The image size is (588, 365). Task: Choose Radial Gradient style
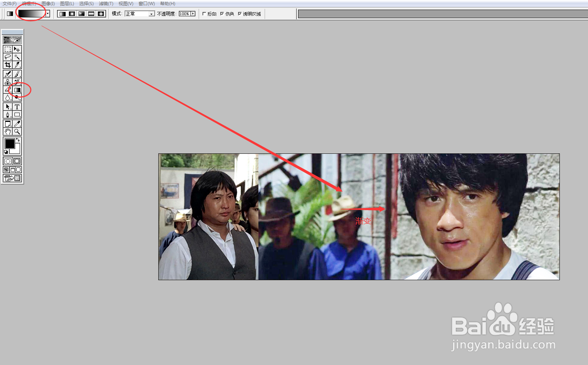click(x=72, y=14)
